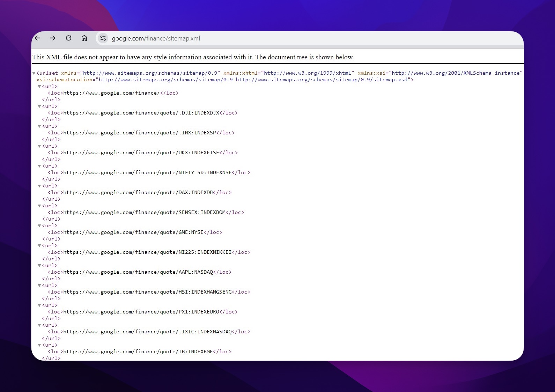Open the browser home page
This screenshot has width=555, height=392.
(84, 38)
